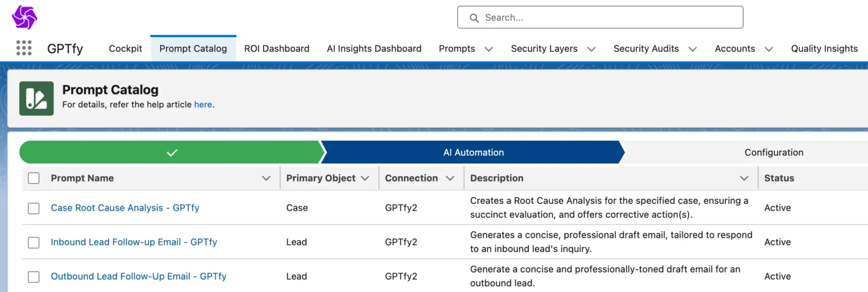Check the Case Root Cause Analysis row
The height and width of the screenshot is (292, 868).
click(33, 208)
